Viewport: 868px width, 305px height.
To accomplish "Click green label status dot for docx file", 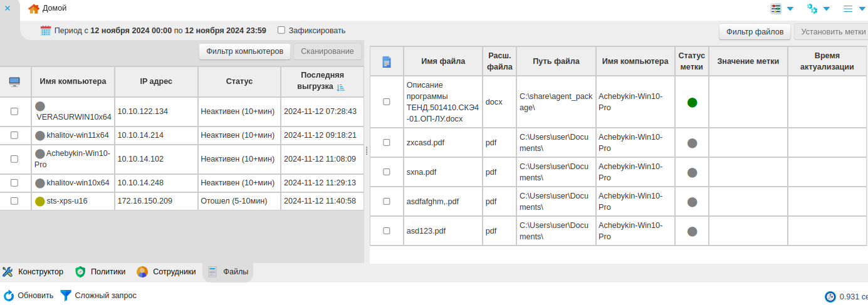I will pyautogui.click(x=692, y=102).
